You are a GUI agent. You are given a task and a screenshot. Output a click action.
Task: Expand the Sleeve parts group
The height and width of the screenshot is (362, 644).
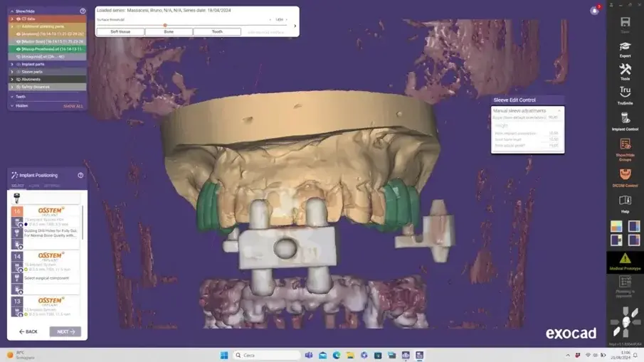point(12,72)
